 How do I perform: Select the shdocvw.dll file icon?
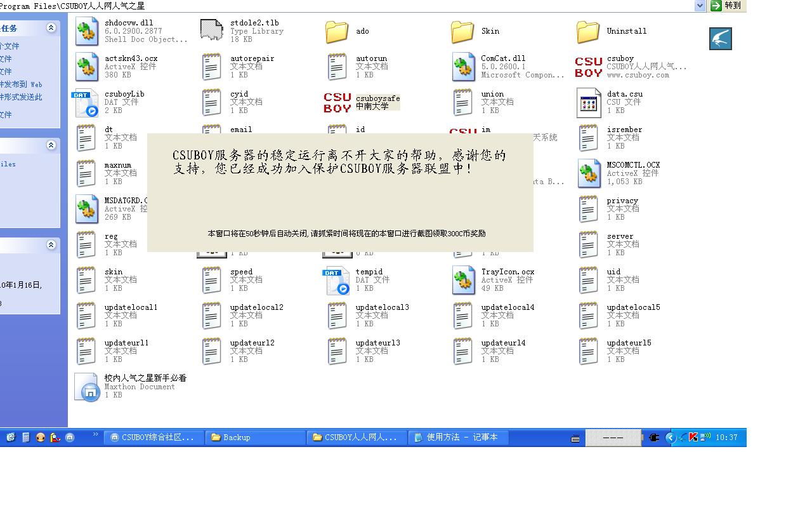(x=87, y=31)
